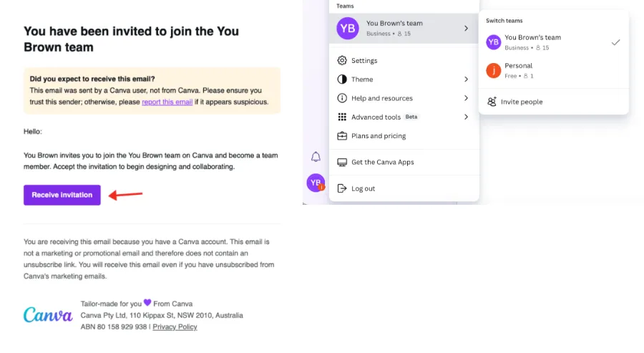644x353 pixels.
Task: Click the Canva Apps monitor icon
Action: (x=342, y=163)
